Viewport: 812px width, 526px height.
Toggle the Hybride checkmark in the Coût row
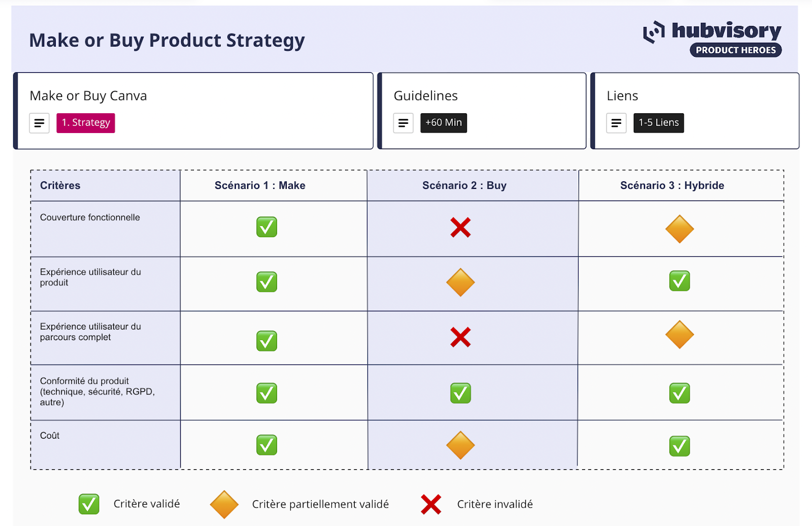[x=680, y=446]
